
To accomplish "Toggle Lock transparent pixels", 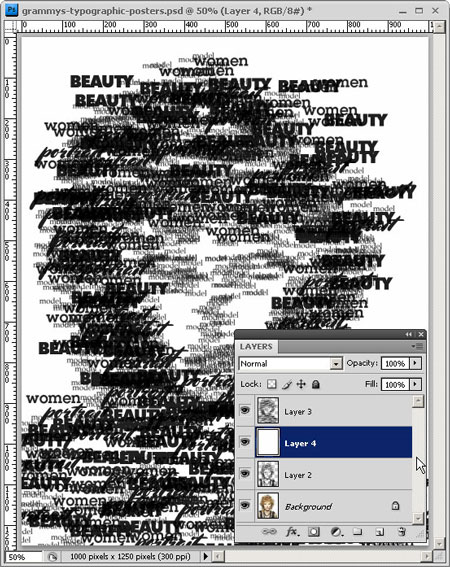I will pos(271,384).
